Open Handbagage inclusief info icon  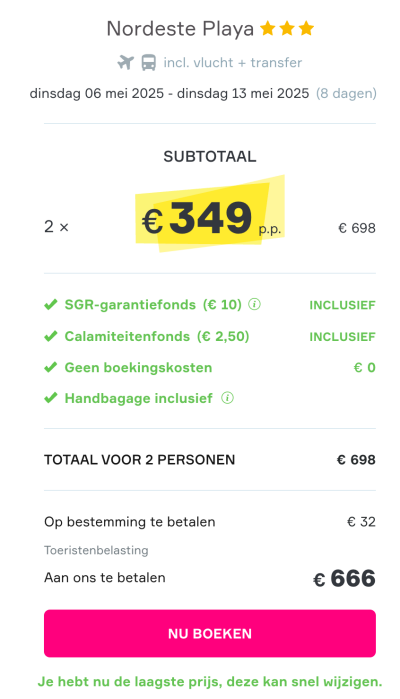(x=227, y=398)
